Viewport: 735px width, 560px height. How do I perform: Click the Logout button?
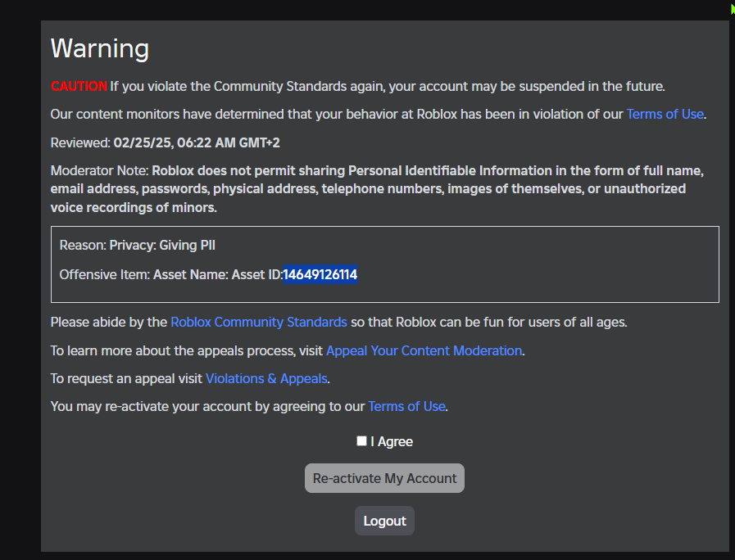(x=384, y=521)
